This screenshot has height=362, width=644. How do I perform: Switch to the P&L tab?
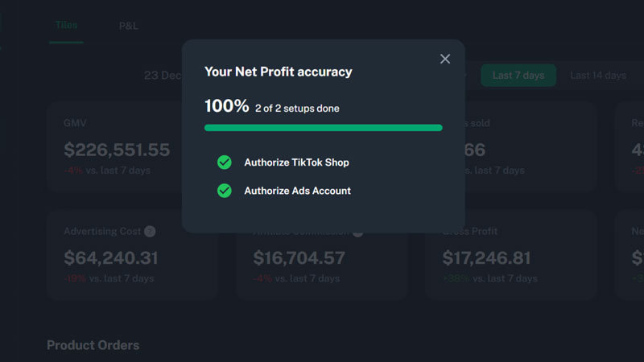[x=129, y=27]
